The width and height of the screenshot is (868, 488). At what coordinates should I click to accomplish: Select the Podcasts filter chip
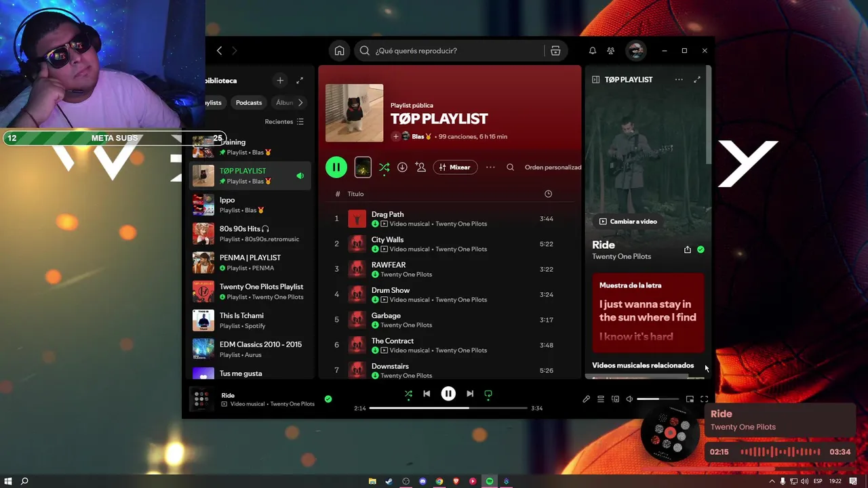pyautogui.click(x=249, y=102)
